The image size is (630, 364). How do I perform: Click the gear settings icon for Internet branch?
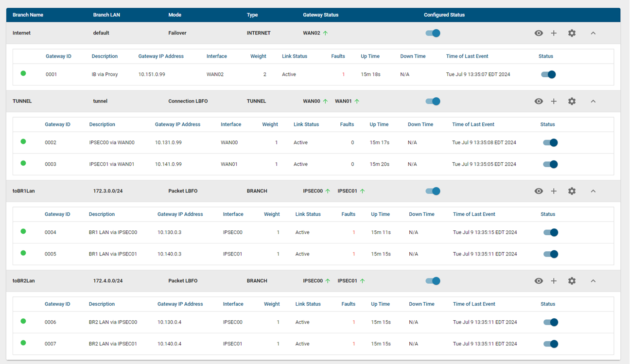[x=572, y=33]
